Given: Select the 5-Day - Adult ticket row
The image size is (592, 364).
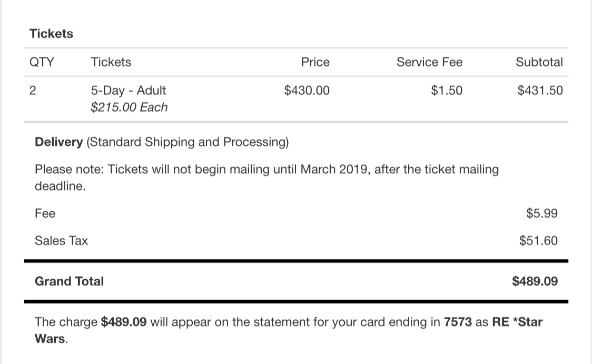Looking at the screenshot, I should 296,99.
